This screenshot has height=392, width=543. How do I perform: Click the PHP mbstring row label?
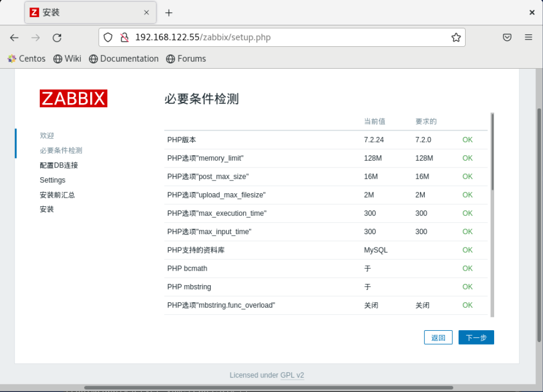[x=189, y=287]
